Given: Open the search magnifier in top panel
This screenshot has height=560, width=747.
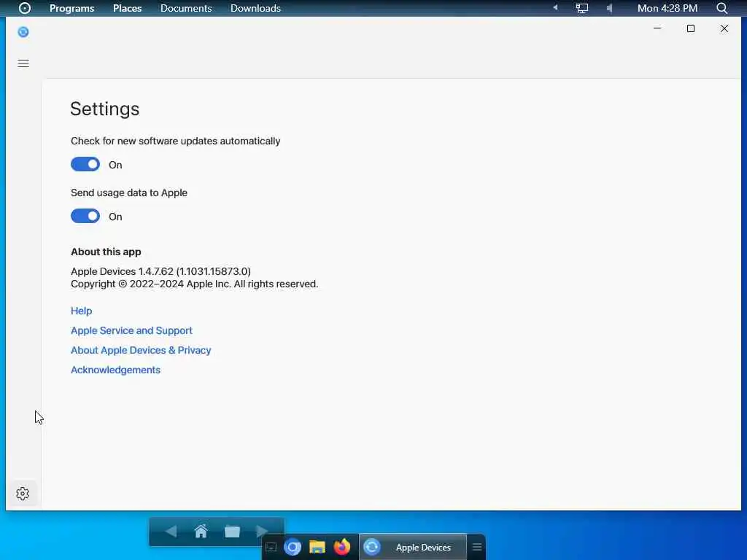Looking at the screenshot, I should (x=721, y=8).
